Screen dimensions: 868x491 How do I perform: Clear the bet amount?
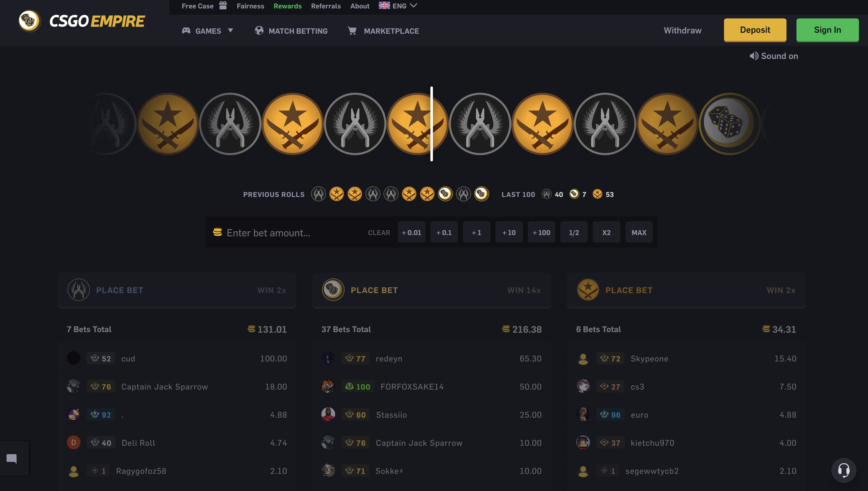coord(379,232)
